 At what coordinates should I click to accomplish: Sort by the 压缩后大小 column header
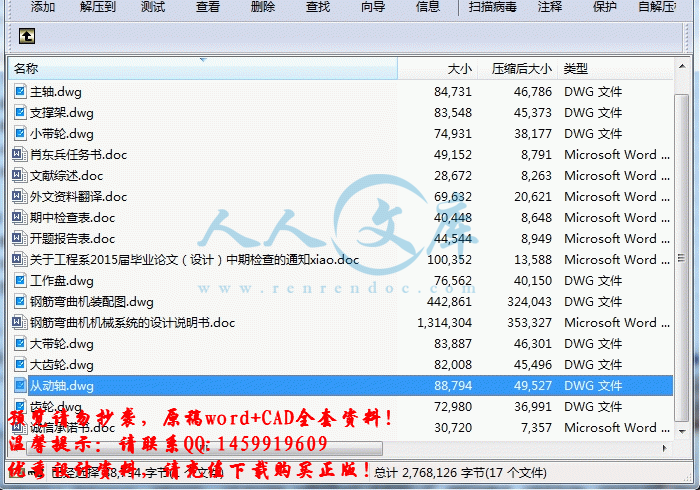[x=517, y=69]
